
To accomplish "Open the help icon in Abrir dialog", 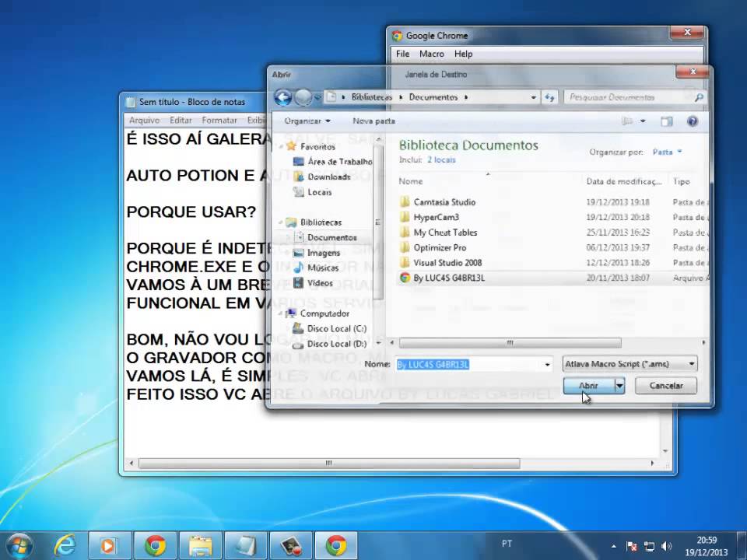I will [693, 121].
